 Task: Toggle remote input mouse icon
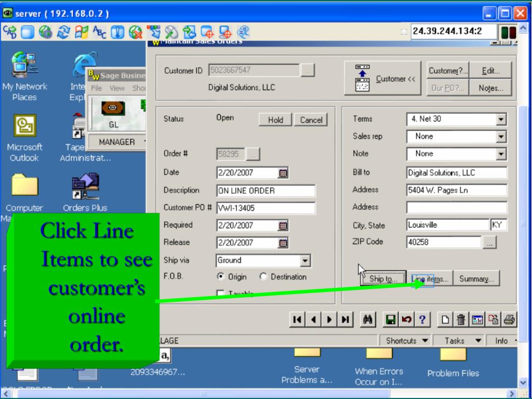click(x=171, y=32)
